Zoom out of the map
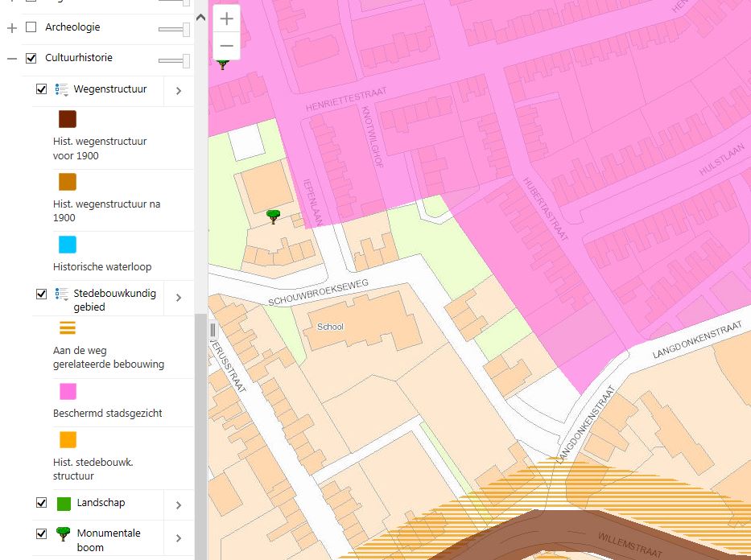This screenshot has width=751, height=560. coord(226,46)
